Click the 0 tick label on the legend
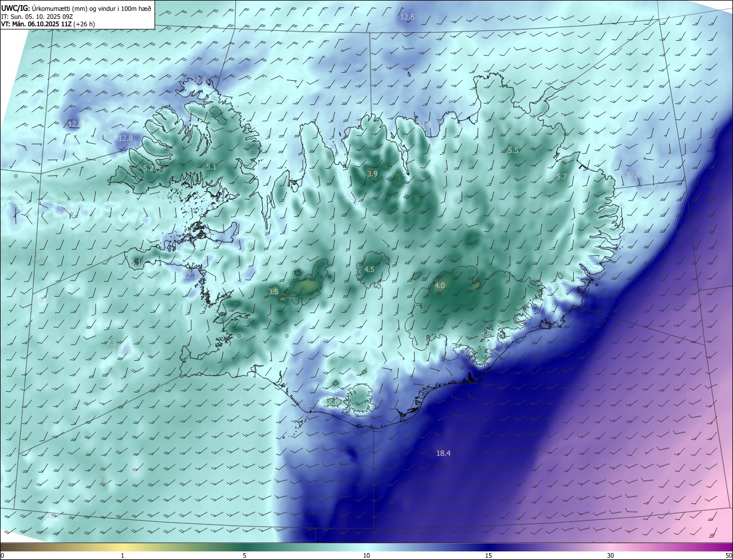Screen dimensions: 733x560 [2, 555]
